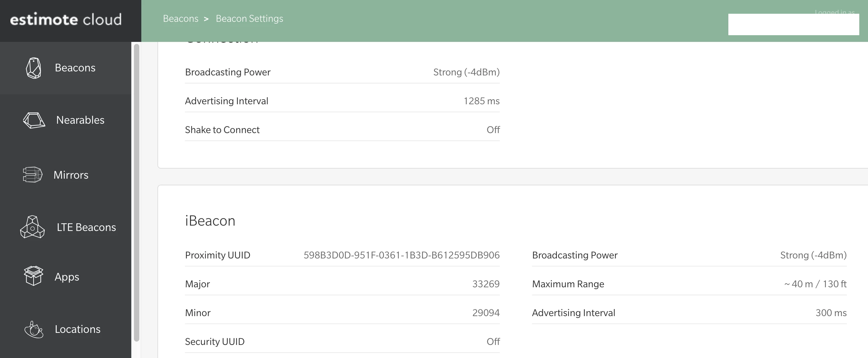Go to the LTE Beacons section
This screenshot has height=358, width=868.
click(86, 228)
